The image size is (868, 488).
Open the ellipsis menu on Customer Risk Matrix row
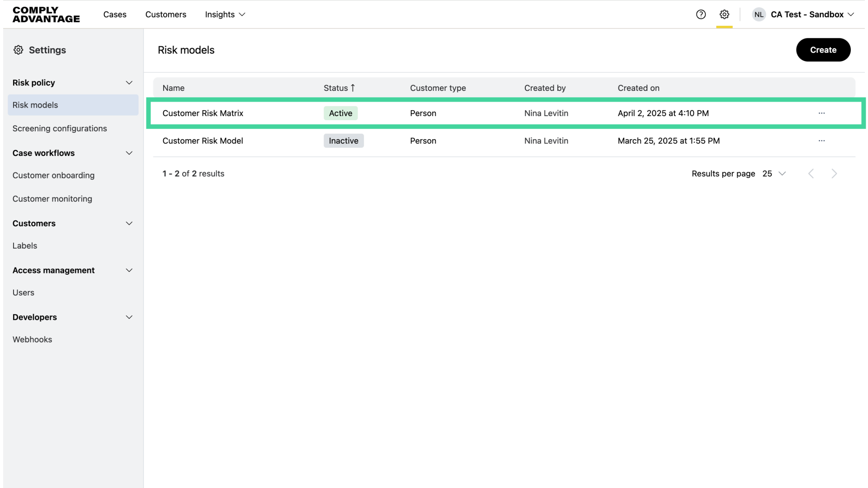(x=821, y=113)
